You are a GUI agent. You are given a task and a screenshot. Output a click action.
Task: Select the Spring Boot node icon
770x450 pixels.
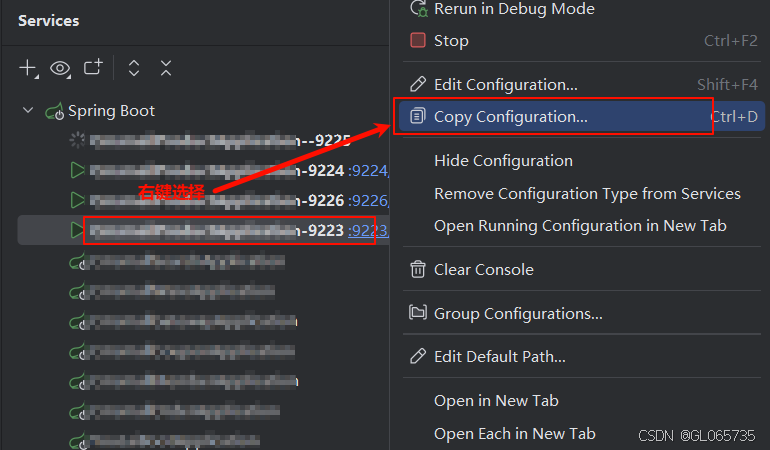point(55,112)
